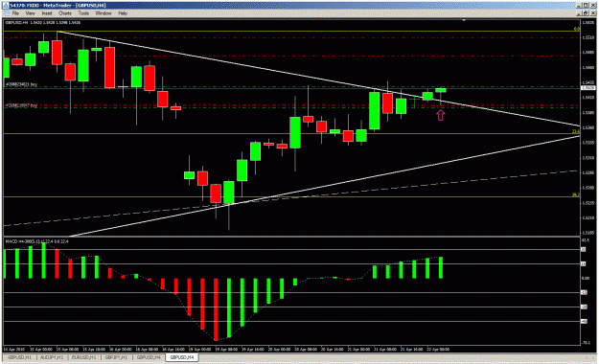Viewport: 599px width, 364px height.
Task: Click the 38.2 Fibonacci level label
Action: 576,194
